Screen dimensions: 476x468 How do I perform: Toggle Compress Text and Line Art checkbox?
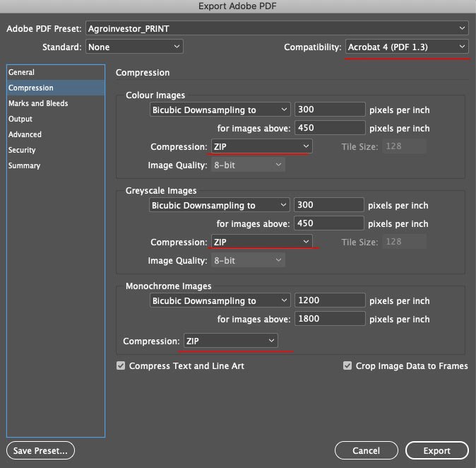[121, 365]
